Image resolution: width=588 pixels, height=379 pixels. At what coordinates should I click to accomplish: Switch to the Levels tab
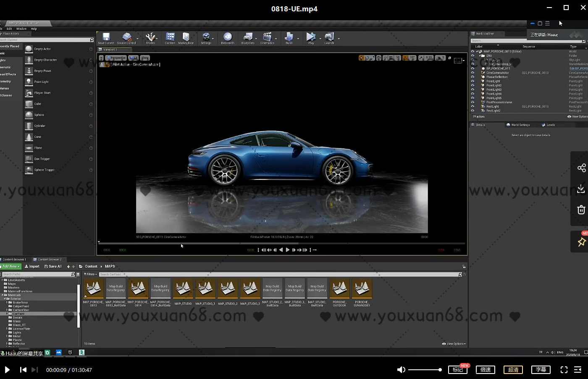click(549, 124)
